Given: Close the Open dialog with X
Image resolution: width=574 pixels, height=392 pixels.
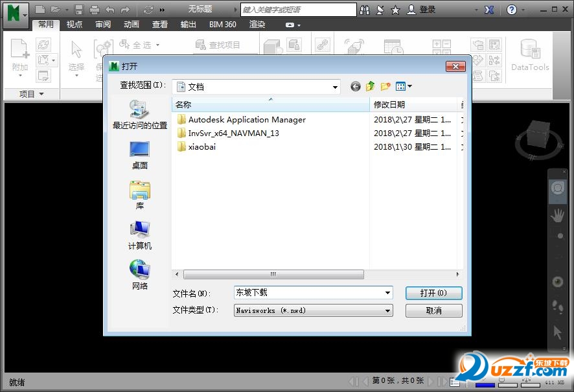Looking at the screenshot, I should click(455, 66).
